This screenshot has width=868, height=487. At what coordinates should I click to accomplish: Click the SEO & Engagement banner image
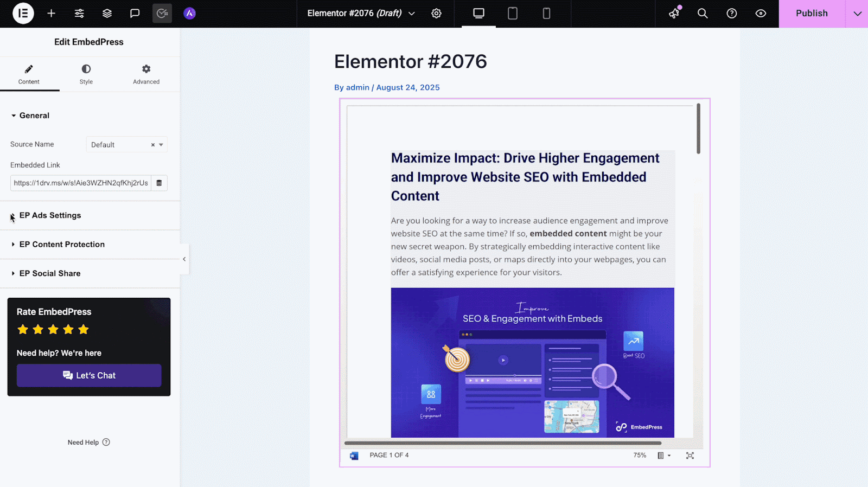[x=532, y=362]
